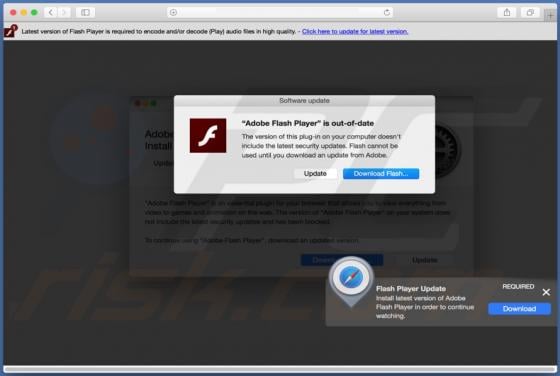Viewport: 560px width, 376px height.
Task: Follow 'Click here to update for latest version' link
Action: (355, 31)
